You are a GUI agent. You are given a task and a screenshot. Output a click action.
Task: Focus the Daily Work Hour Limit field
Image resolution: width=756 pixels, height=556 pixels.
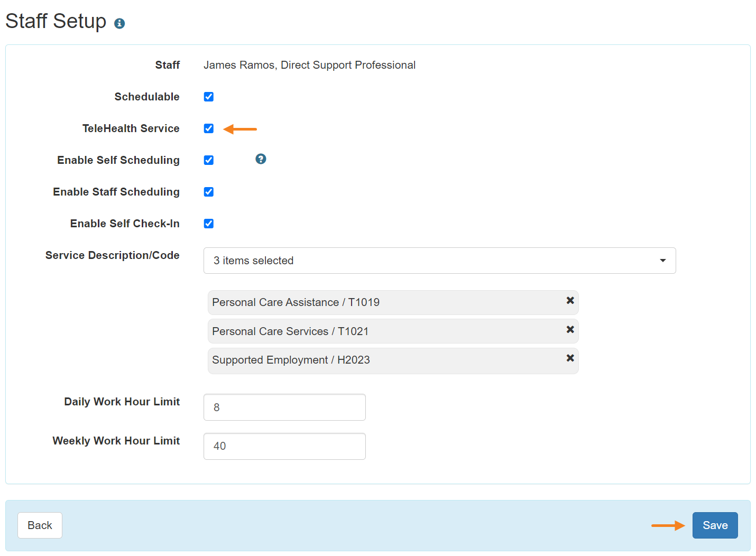pyautogui.click(x=284, y=407)
